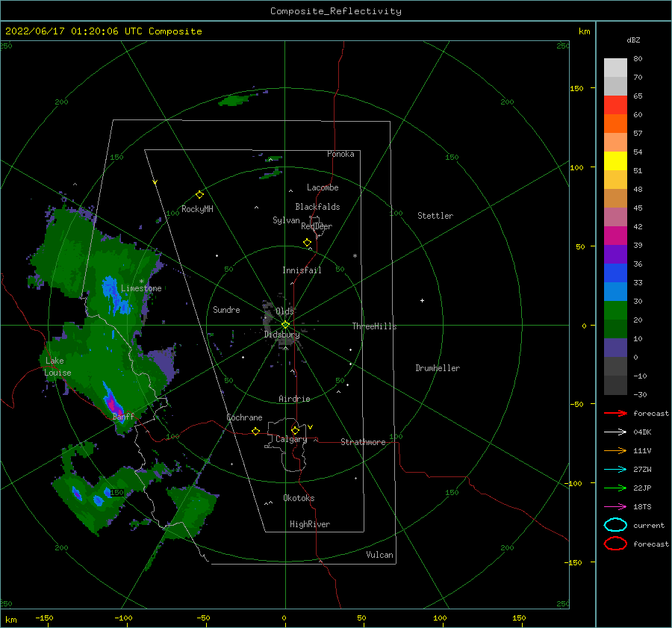Click the dBZ legend heading
Image resolution: width=672 pixels, height=628 pixels.
[x=633, y=40]
